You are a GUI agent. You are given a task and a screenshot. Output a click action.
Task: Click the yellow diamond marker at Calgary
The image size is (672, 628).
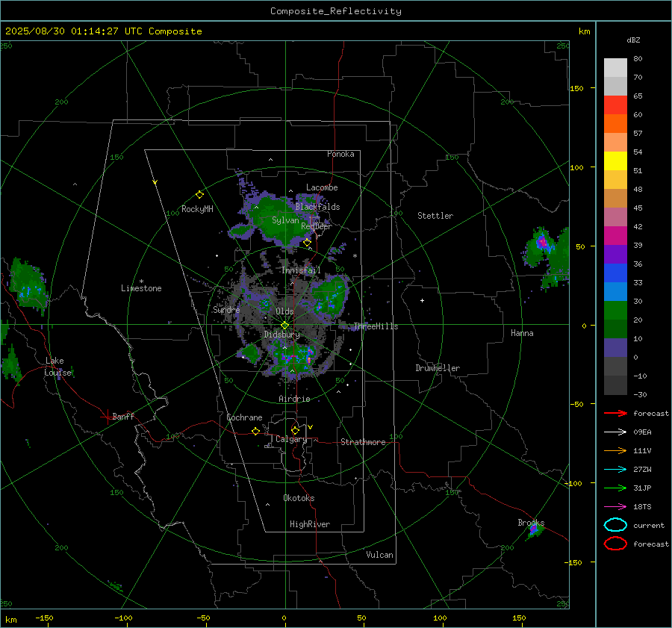(295, 430)
